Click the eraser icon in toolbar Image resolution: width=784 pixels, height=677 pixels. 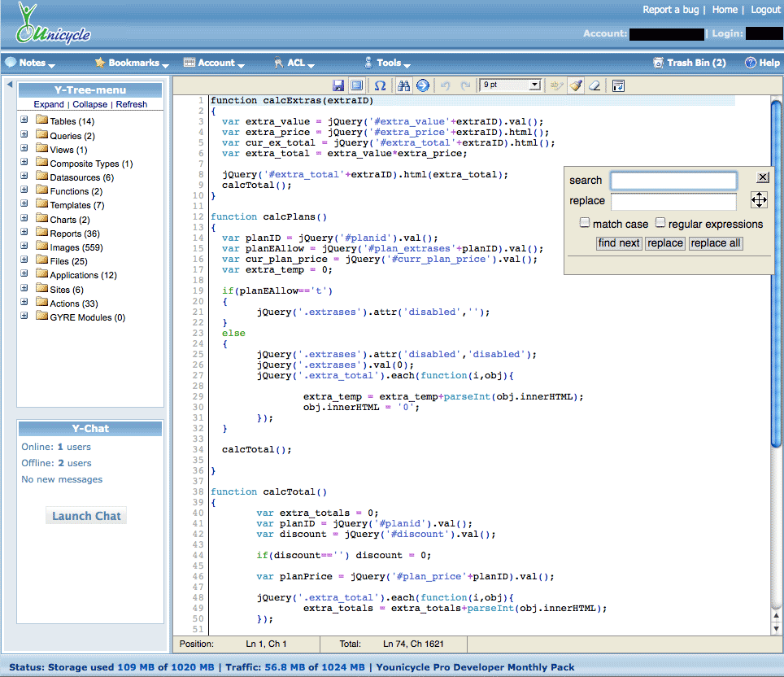pos(595,85)
